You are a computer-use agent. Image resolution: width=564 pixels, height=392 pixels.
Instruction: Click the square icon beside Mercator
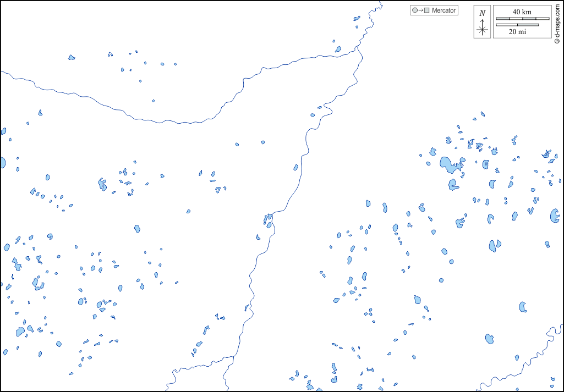point(426,10)
